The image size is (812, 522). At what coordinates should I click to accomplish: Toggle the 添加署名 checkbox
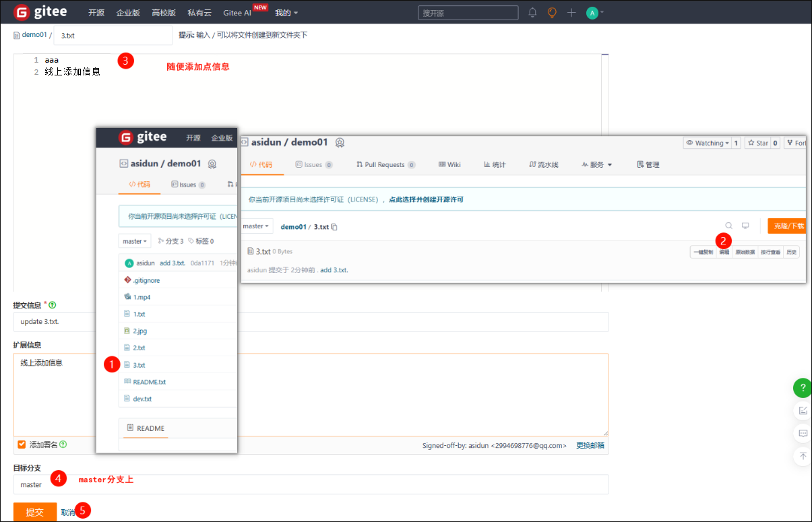click(22, 445)
